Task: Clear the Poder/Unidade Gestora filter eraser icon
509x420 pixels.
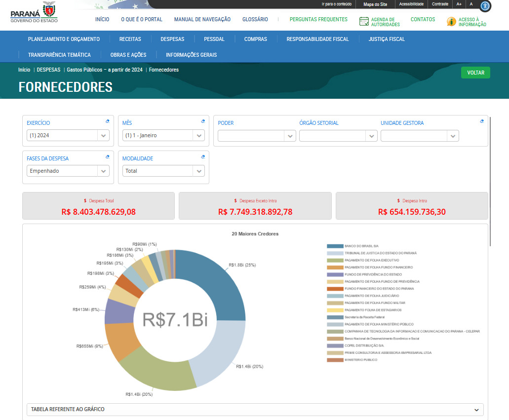Action: pyautogui.click(x=482, y=121)
